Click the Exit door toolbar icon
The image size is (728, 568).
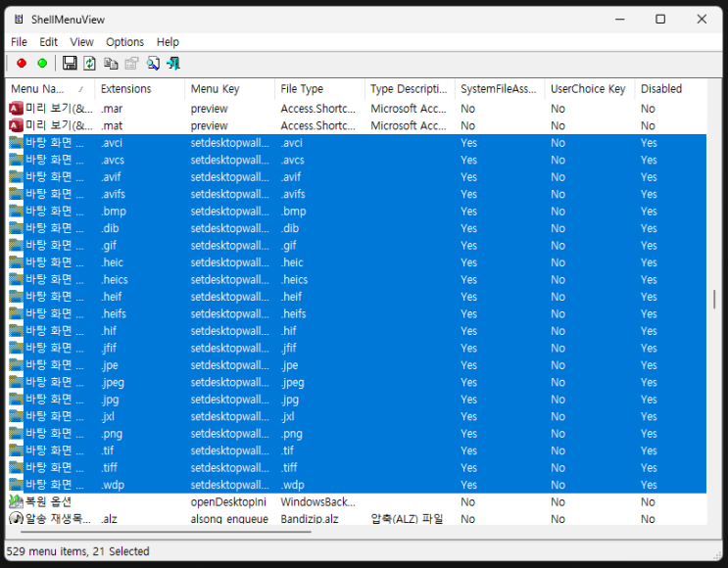click(173, 63)
